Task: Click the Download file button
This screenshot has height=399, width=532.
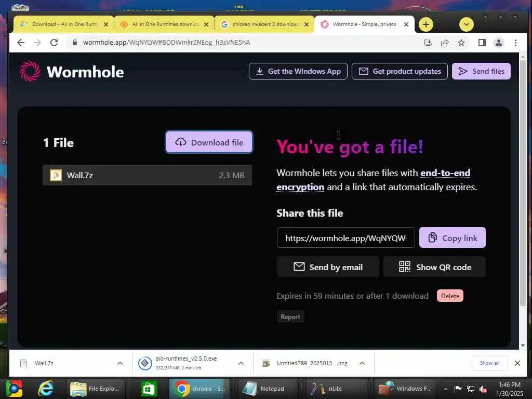Action: (209, 142)
